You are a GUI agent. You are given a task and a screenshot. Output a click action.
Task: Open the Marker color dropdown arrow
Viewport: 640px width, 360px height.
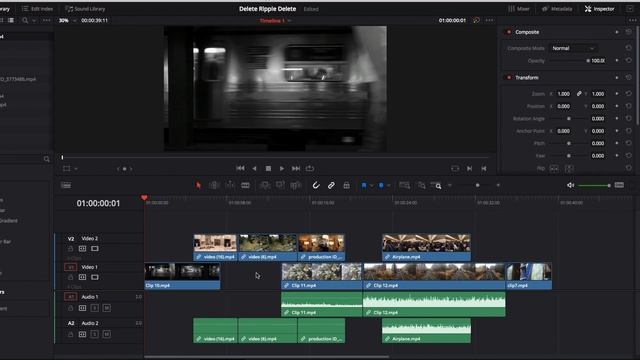pyautogui.click(x=389, y=186)
